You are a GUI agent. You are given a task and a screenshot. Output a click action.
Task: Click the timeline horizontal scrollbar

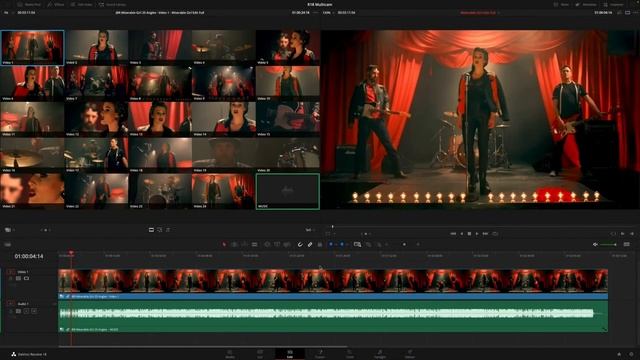pos(203,347)
